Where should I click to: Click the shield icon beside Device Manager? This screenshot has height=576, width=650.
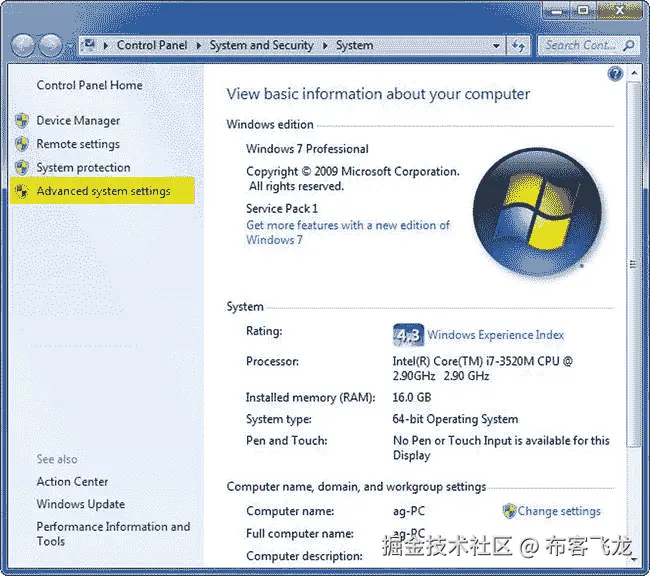tap(22, 121)
